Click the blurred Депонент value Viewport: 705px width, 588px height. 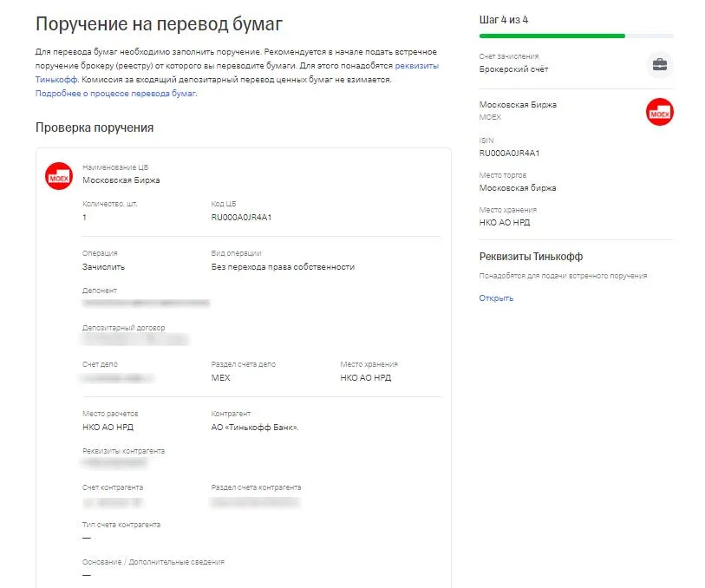coord(147,304)
